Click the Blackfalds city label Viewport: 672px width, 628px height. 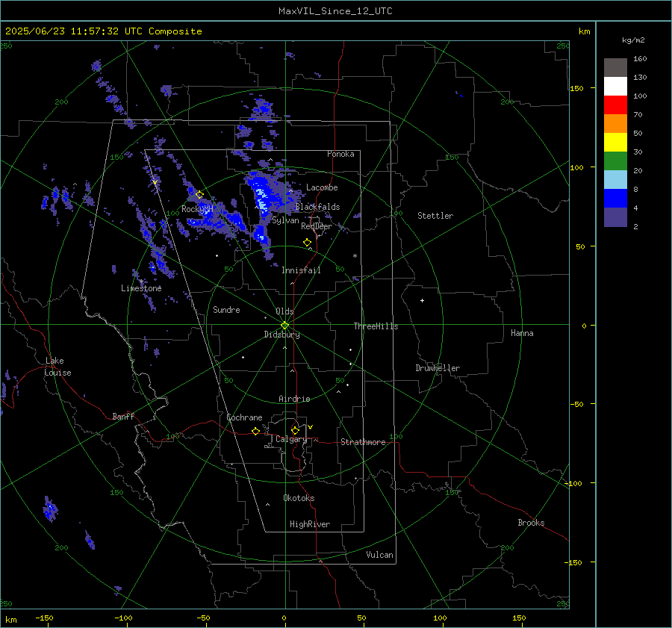tap(317, 207)
